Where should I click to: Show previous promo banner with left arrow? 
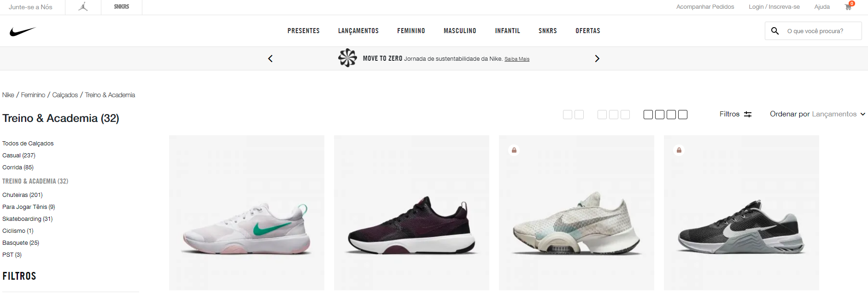pos(270,58)
